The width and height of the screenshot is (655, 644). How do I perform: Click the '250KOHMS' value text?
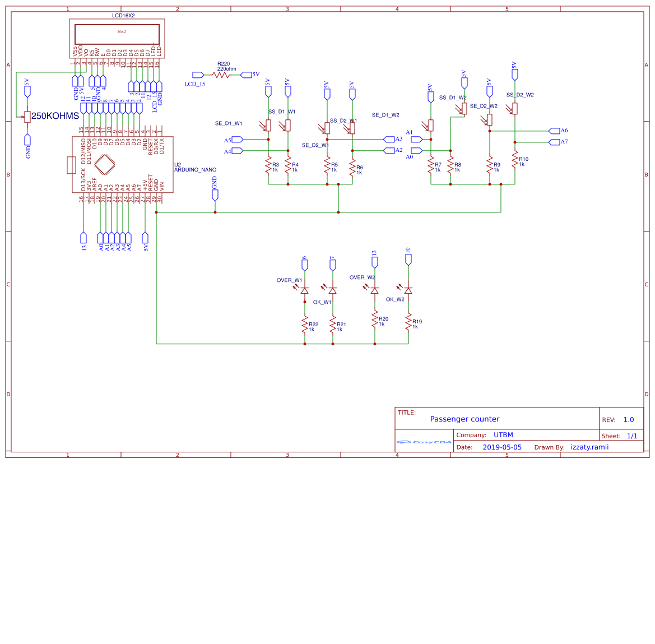(55, 116)
